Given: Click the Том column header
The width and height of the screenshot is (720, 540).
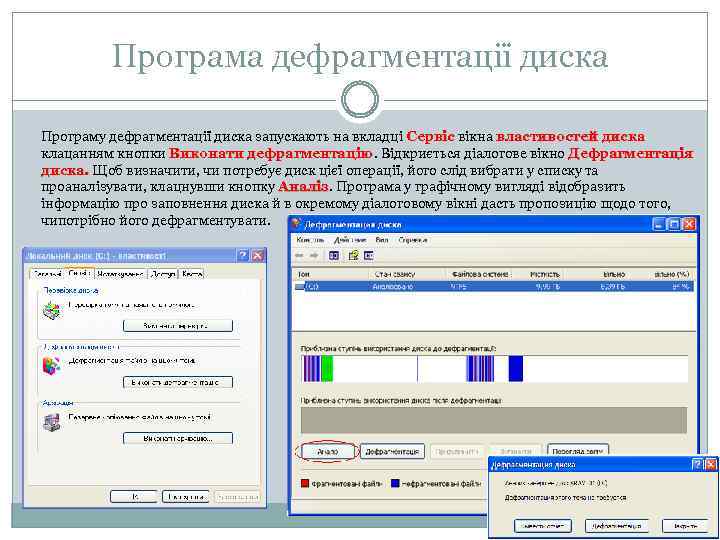Looking at the screenshot, I should pyautogui.click(x=331, y=274).
